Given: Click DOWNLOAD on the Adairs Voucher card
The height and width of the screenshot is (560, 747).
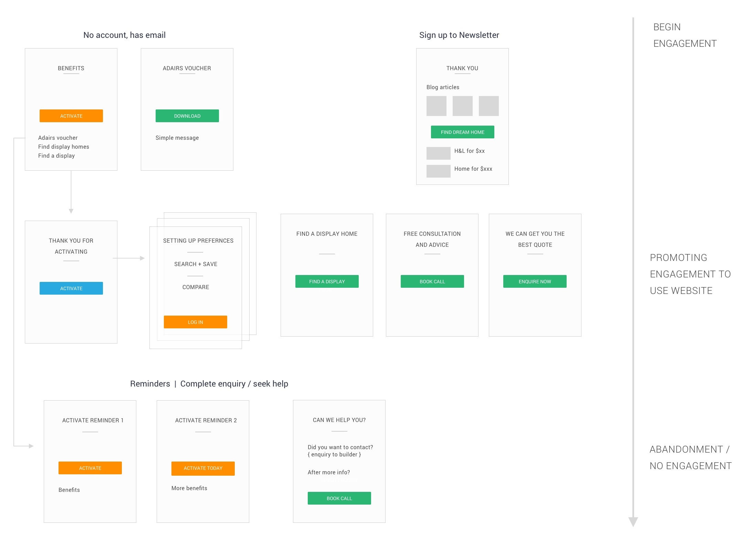Looking at the screenshot, I should pyautogui.click(x=187, y=116).
